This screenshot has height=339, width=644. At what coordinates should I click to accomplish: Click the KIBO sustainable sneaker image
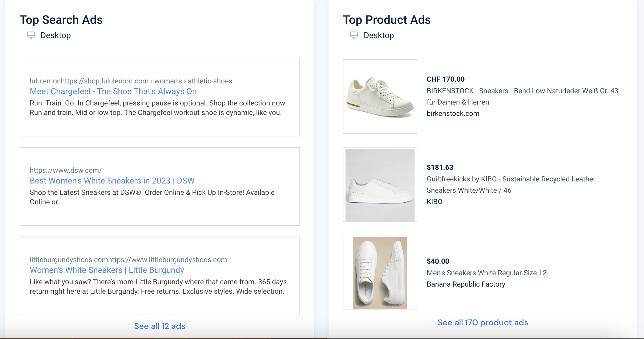point(380,185)
